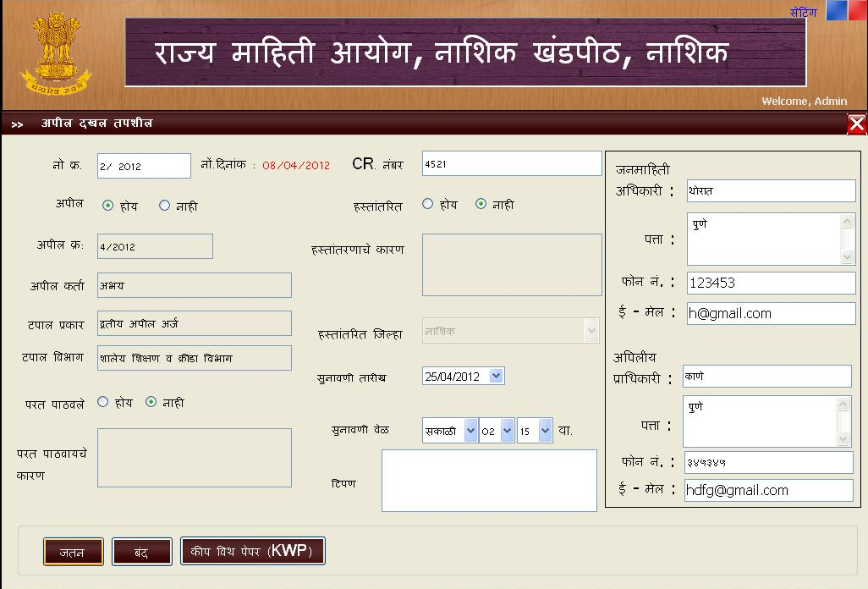Focus the जनमाहिती अधिकारी email field
The width and height of the screenshot is (868, 589).
click(770, 313)
